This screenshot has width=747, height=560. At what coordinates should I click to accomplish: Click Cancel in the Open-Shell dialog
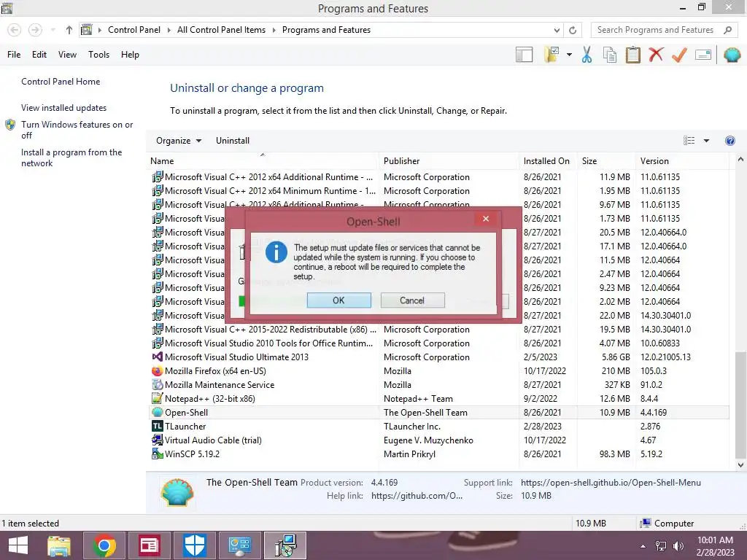(x=412, y=300)
